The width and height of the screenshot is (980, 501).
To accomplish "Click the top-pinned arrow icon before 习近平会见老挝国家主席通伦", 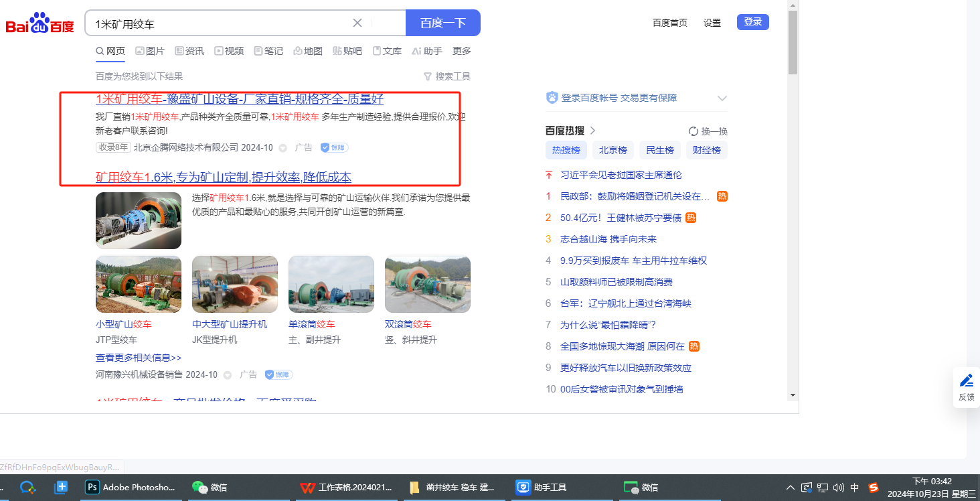I will pos(549,175).
